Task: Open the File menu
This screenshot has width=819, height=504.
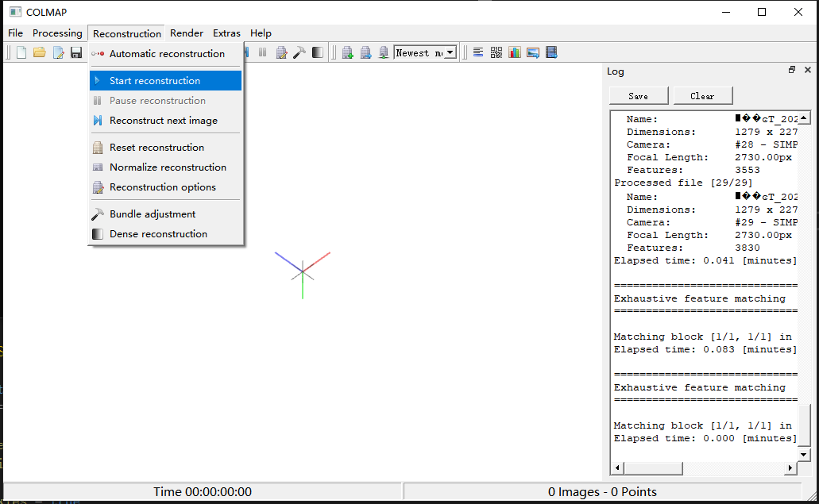Action: pyautogui.click(x=15, y=33)
